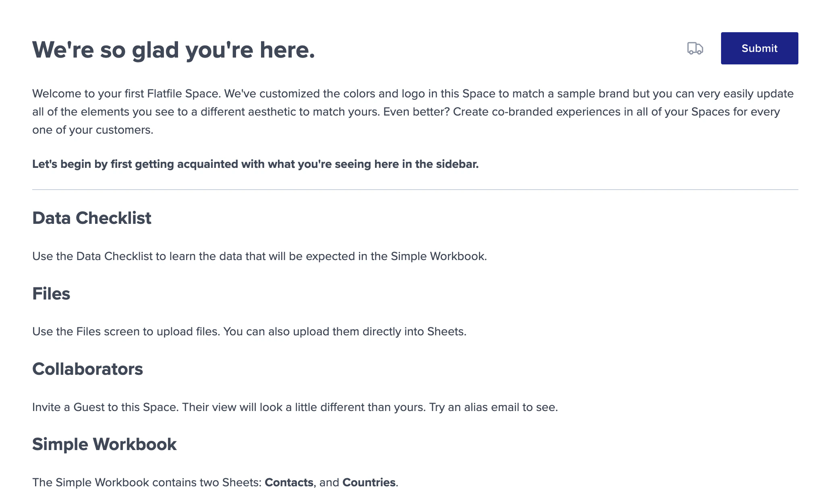Click the Files screen upload description

249,331
